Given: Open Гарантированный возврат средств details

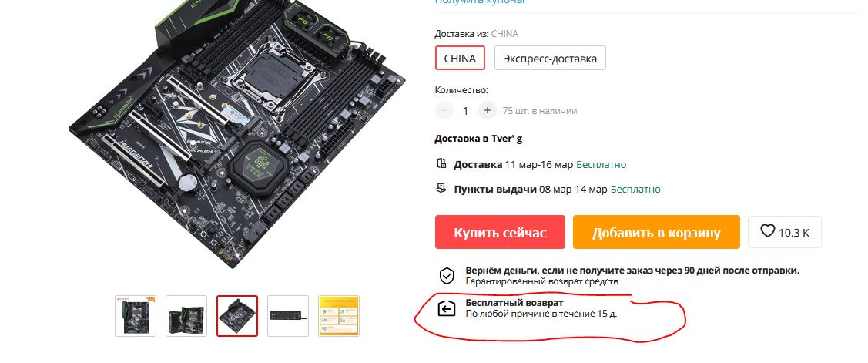Looking at the screenshot, I should (541, 281).
